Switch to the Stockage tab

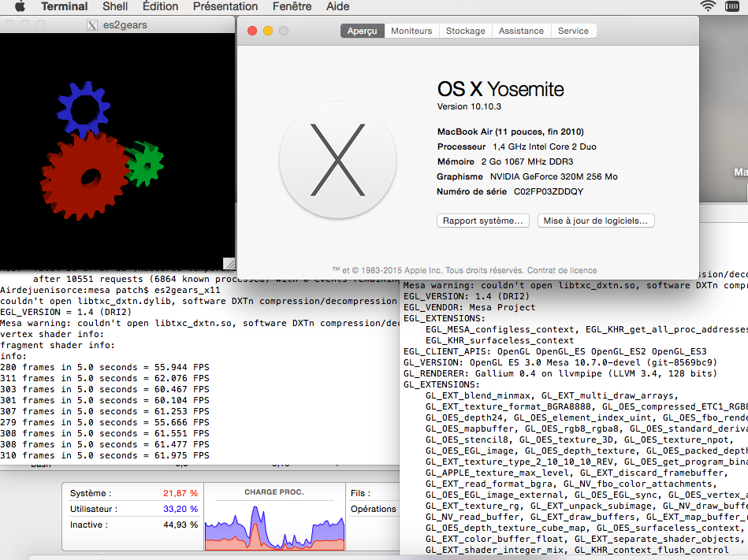pyautogui.click(x=465, y=31)
